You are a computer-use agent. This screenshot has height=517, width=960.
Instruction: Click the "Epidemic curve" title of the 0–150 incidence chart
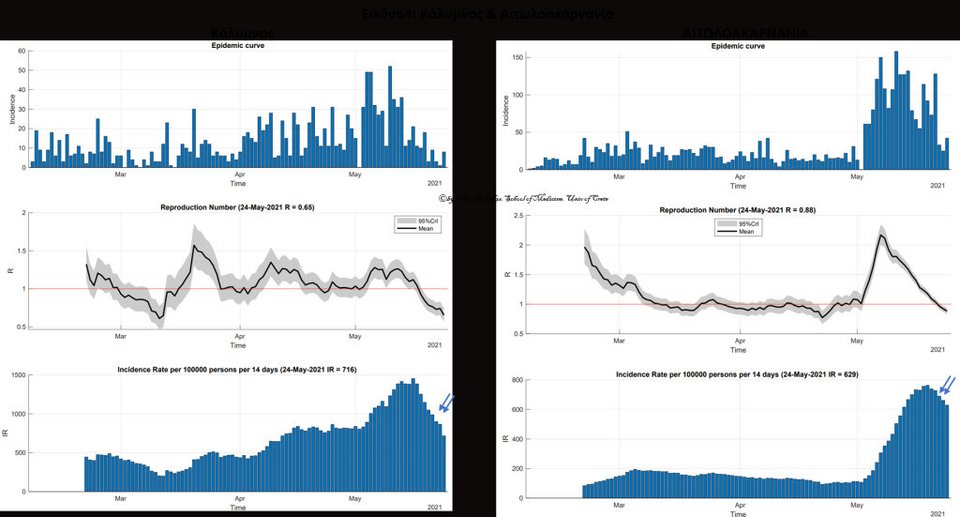(x=738, y=47)
